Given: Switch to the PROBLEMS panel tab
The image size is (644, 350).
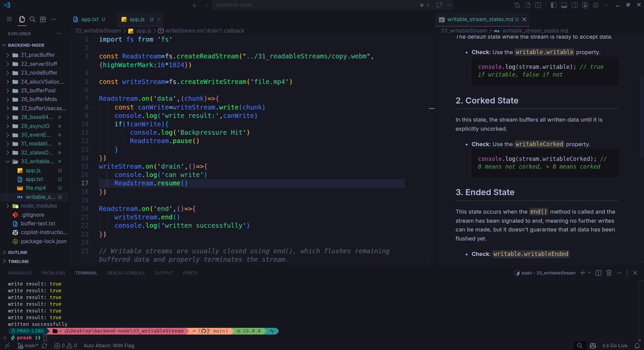Looking at the screenshot, I should click(53, 273).
